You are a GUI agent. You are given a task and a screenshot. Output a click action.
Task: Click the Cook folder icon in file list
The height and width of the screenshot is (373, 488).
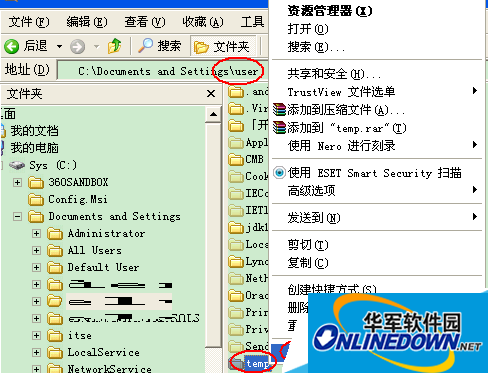236,177
